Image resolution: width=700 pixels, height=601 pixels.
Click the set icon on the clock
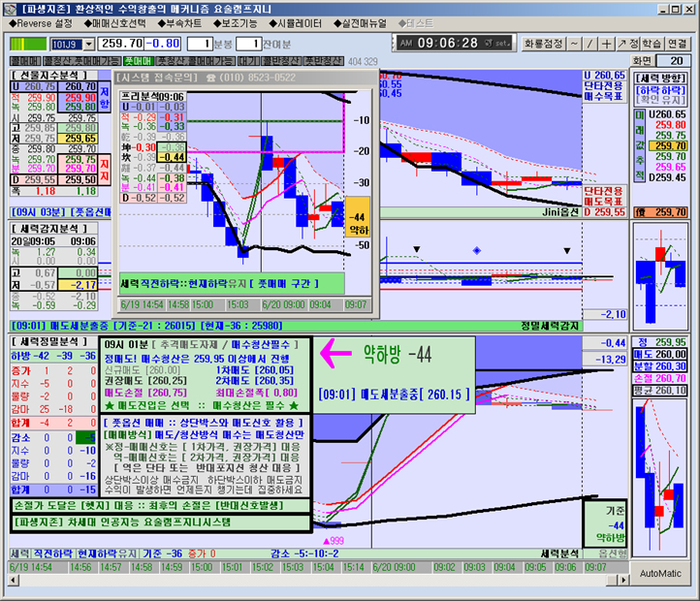(496, 44)
